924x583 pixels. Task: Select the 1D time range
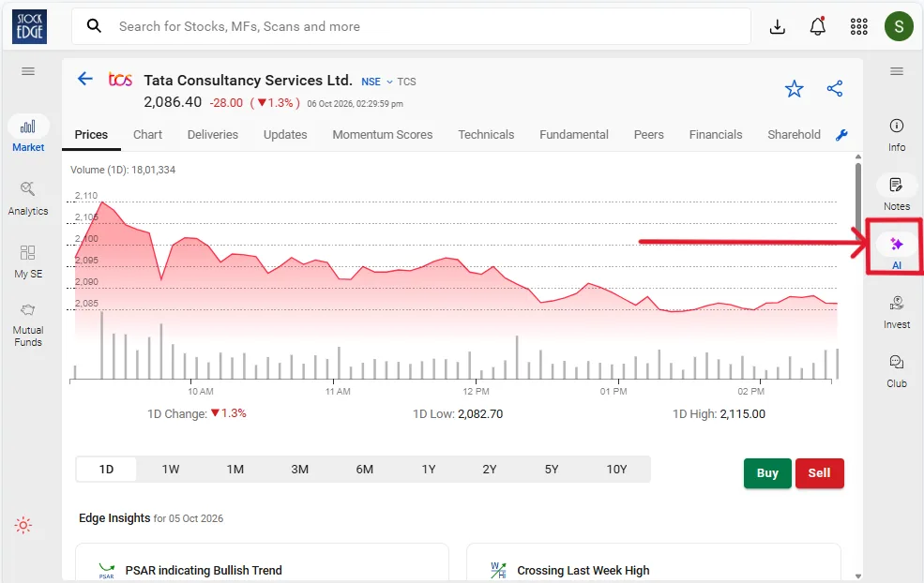point(106,470)
